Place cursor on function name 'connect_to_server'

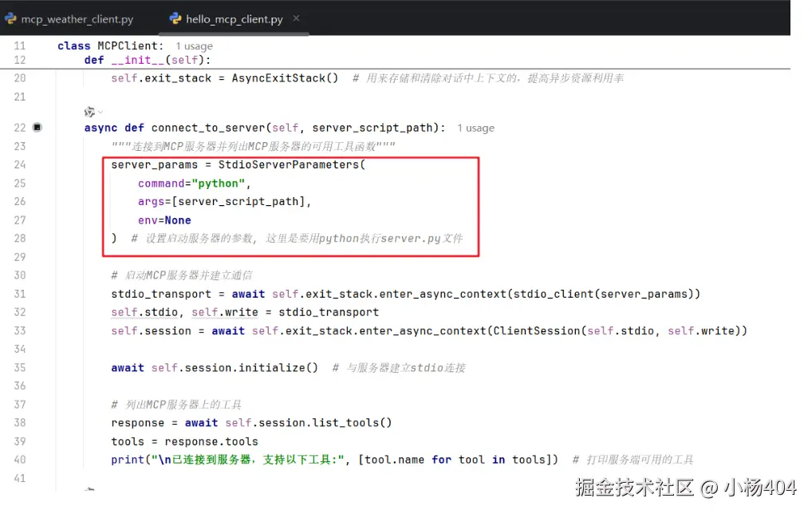point(208,128)
